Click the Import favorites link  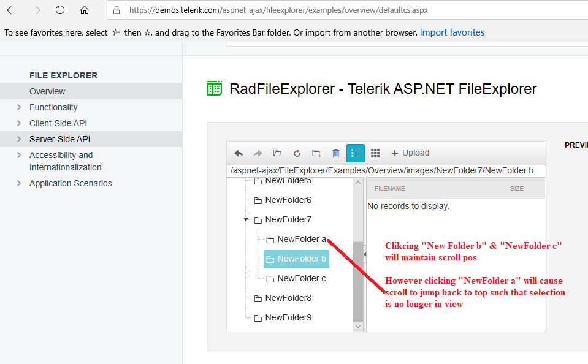pyautogui.click(x=452, y=32)
